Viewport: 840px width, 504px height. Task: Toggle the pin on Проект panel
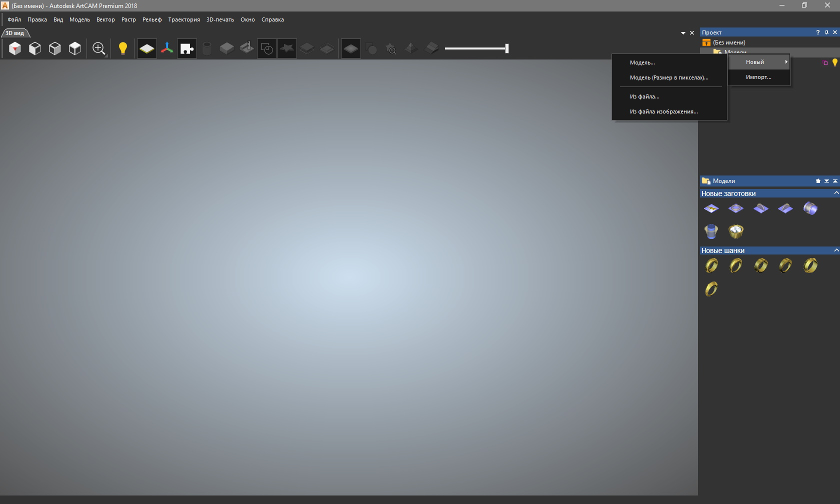coord(826,32)
